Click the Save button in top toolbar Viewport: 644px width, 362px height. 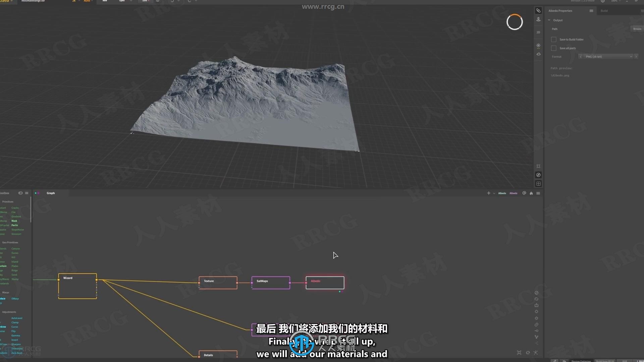click(145, 1)
